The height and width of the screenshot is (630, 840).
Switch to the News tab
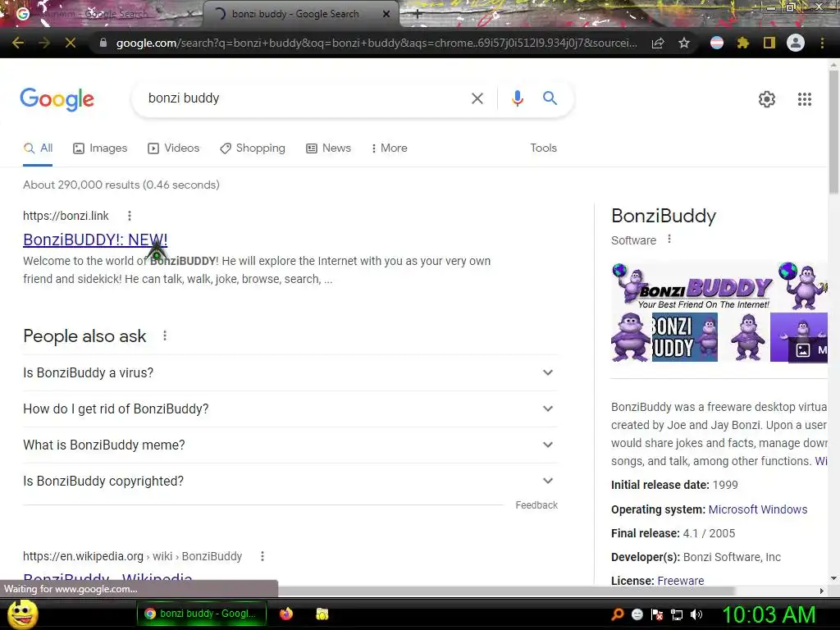[328, 148]
